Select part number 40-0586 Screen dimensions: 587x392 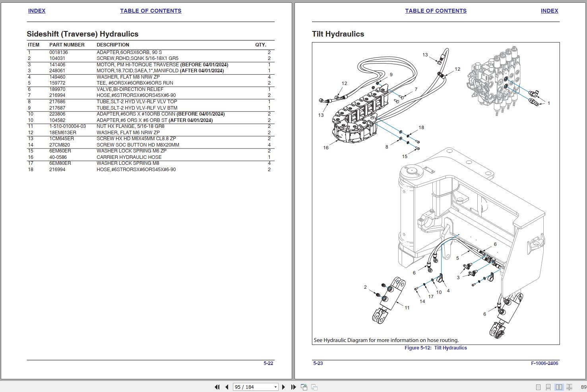(58, 157)
